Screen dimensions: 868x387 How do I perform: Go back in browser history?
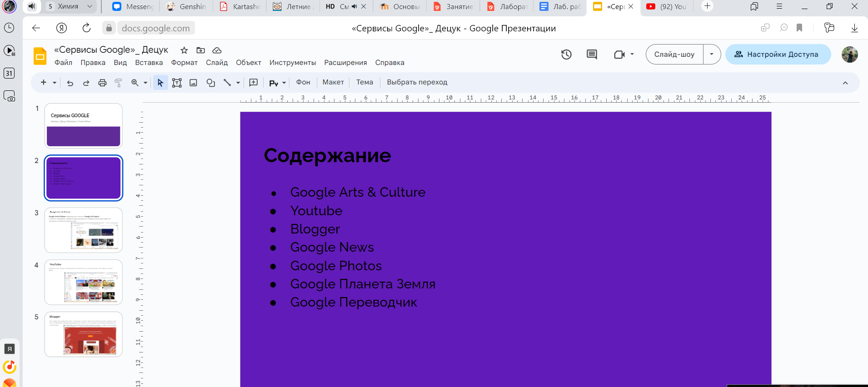coord(36,28)
